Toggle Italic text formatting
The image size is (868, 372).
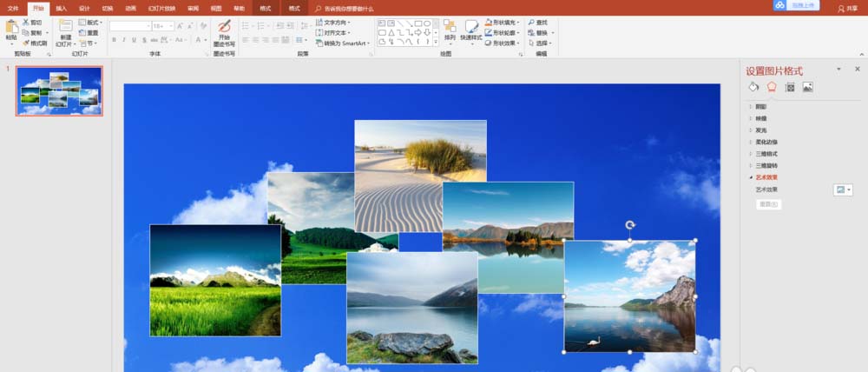124,40
